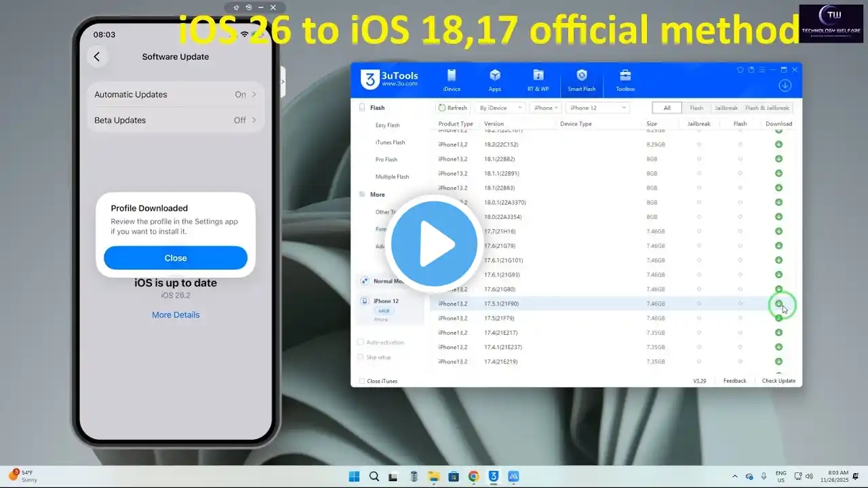Enable the Auto-activation checkbox
The image size is (868, 488).
point(361,342)
